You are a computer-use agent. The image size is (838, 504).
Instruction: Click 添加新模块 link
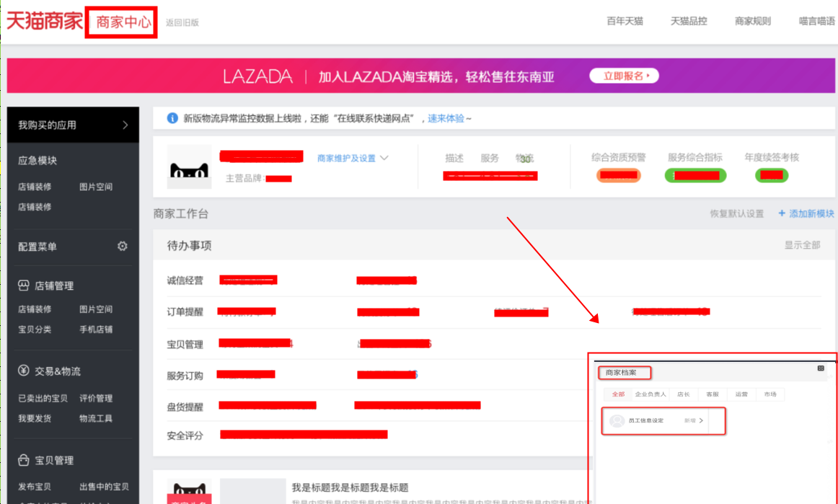811,213
